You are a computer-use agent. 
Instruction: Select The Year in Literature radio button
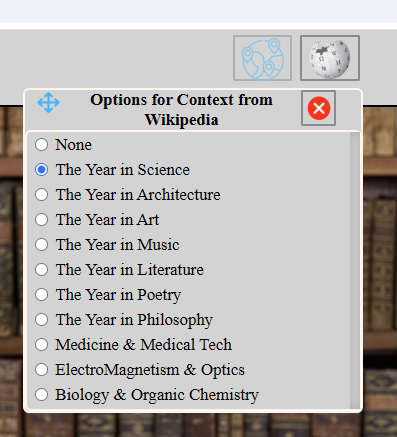[x=42, y=270]
